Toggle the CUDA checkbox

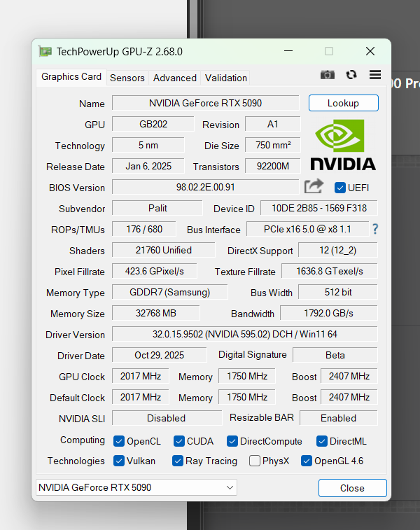point(179,441)
